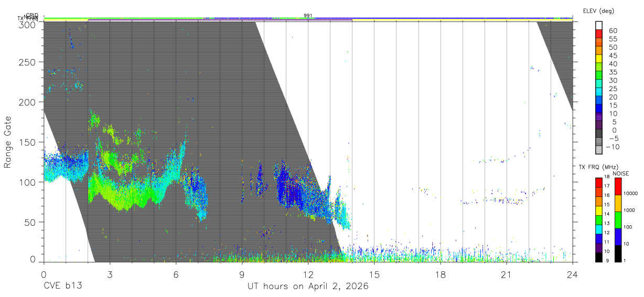Click the Range Gate y-axis title
Screen dimensions: 644x297
click(x=8, y=142)
